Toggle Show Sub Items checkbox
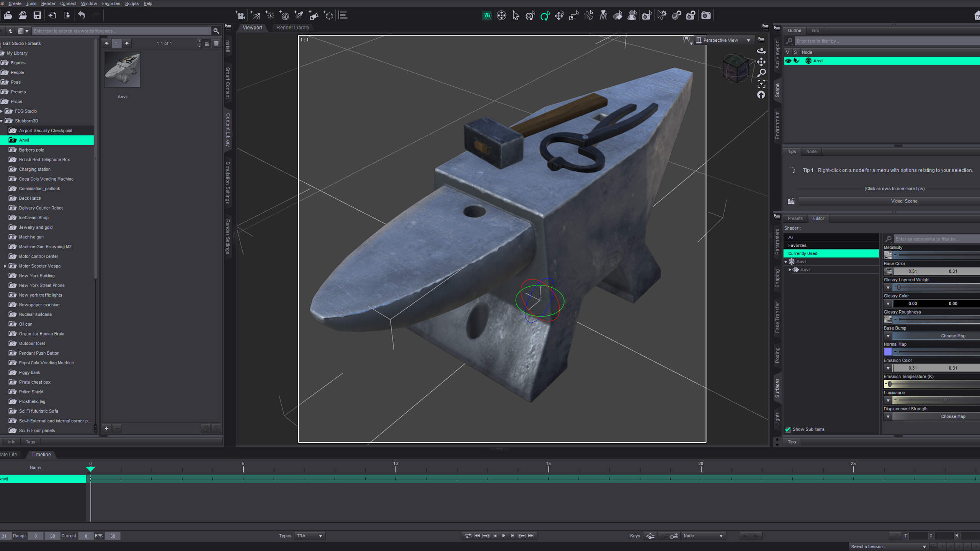Screen dimensions: 980x551 pyautogui.click(x=788, y=429)
